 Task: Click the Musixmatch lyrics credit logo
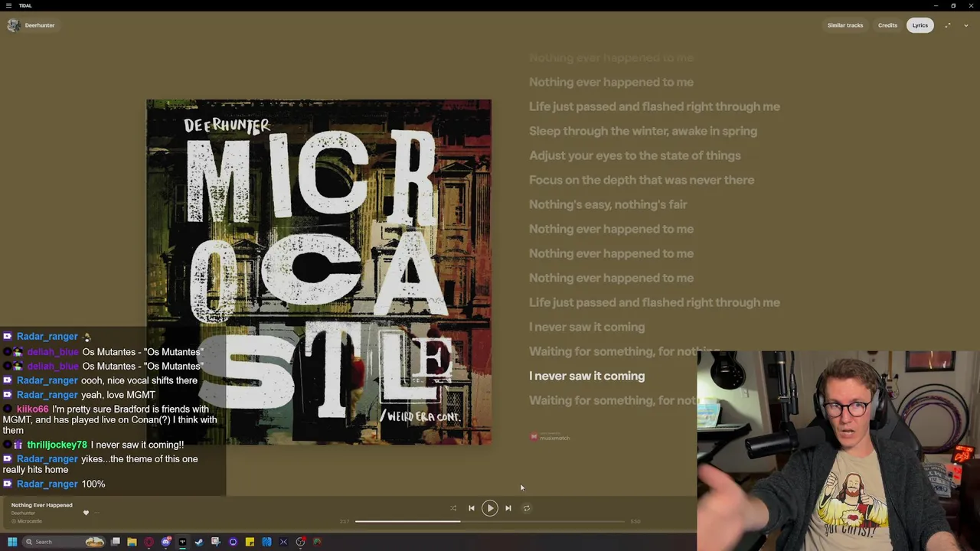click(550, 437)
